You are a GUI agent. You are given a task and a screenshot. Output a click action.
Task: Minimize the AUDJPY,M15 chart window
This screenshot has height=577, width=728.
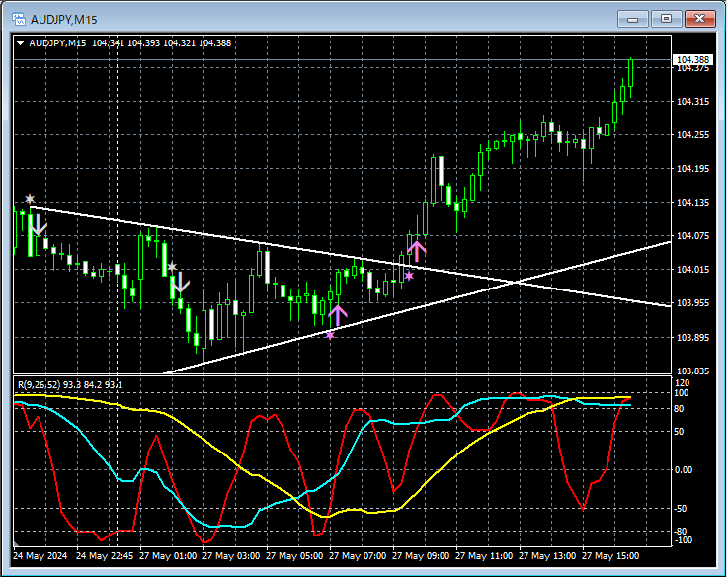632,19
